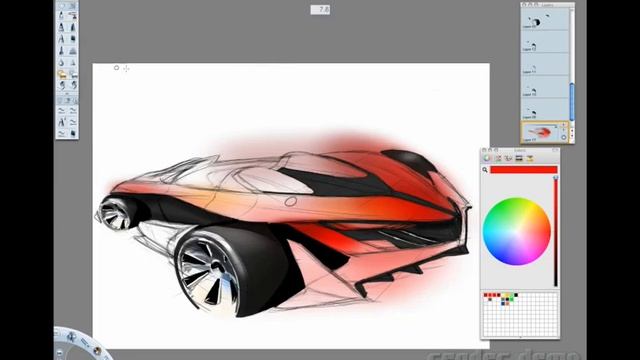Choose the yellow swatch in the swatch grid
640x360 pixels.
click(x=507, y=295)
